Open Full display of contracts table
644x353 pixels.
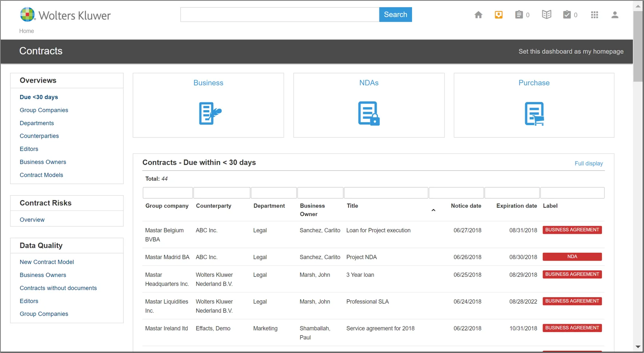coord(589,163)
